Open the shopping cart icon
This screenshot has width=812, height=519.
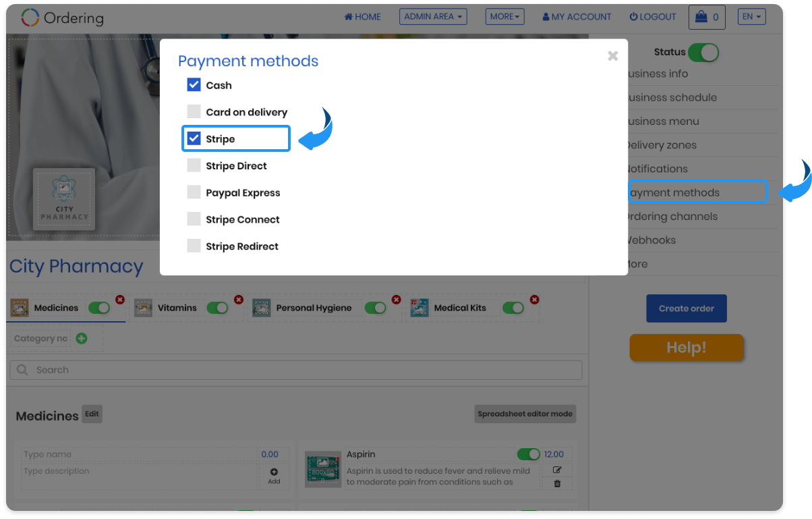pyautogui.click(x=707, y=17)
